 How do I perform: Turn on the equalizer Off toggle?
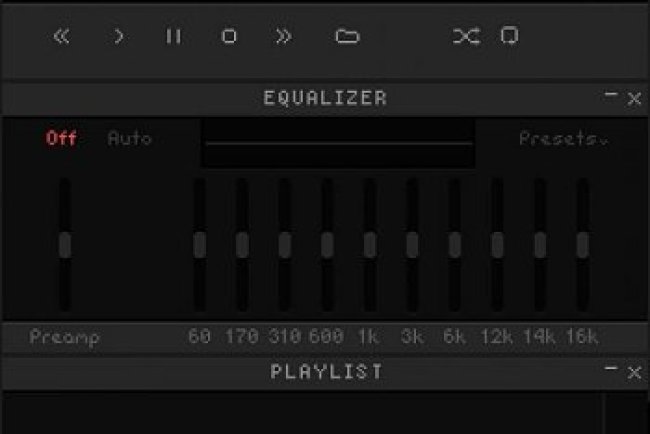[x=61, y=139]
